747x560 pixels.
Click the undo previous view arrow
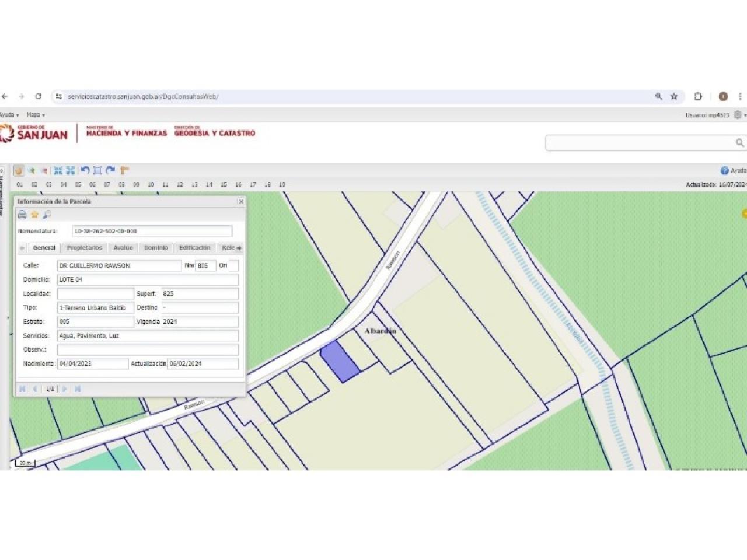(85, 170)
